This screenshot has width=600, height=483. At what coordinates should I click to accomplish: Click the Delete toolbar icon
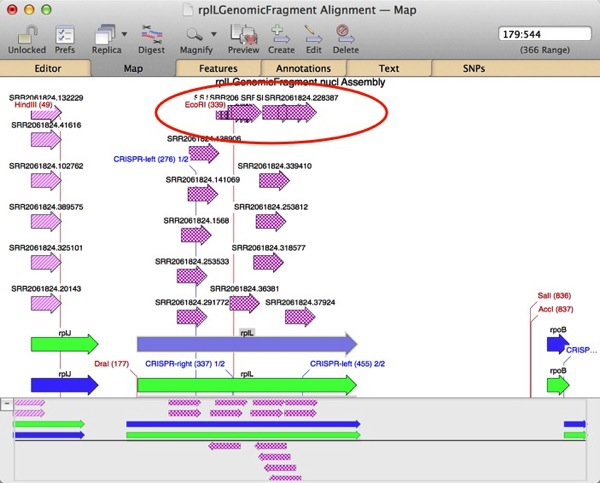(346, 33)
